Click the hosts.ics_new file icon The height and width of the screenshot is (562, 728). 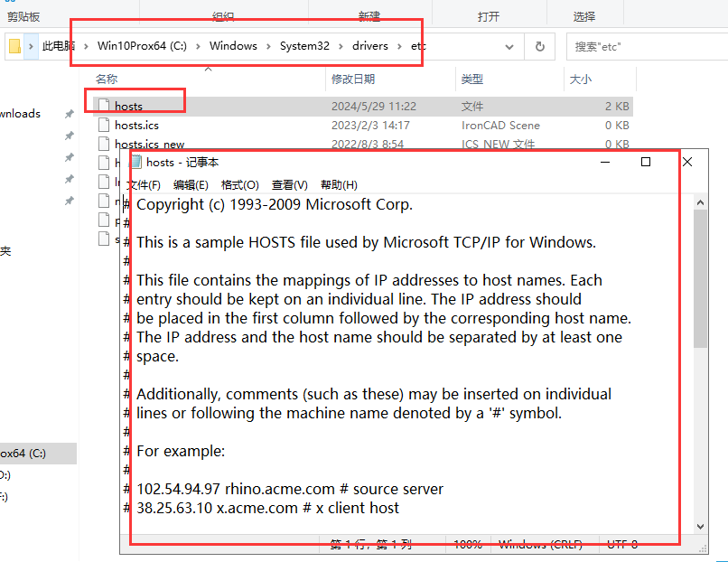[104, 144]
